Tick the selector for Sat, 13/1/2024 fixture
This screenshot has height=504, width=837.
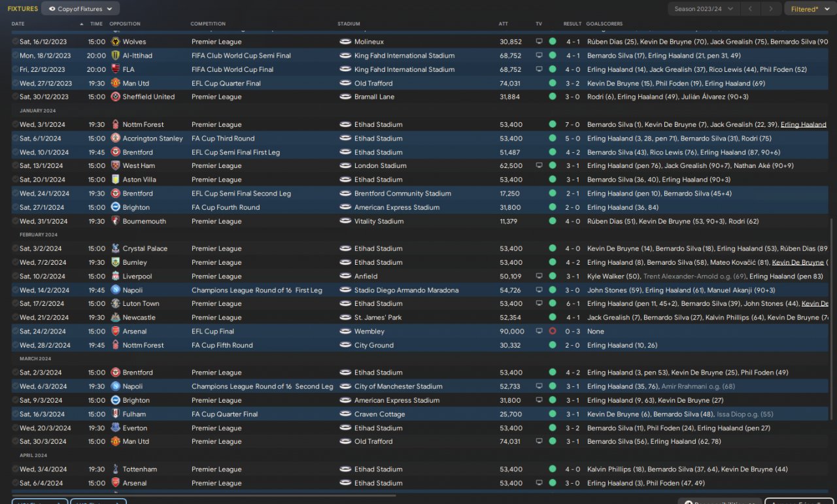(15, 166)
